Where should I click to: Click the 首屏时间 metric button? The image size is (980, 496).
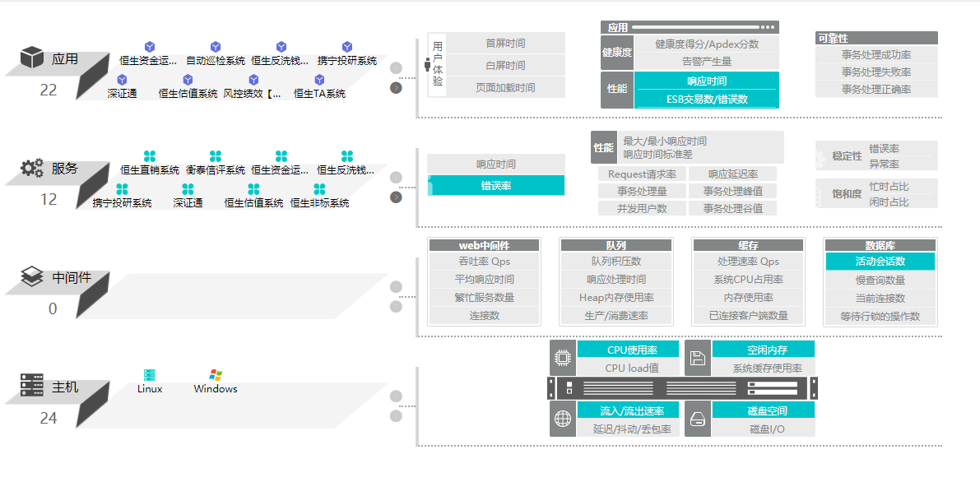tap(505, 43)
